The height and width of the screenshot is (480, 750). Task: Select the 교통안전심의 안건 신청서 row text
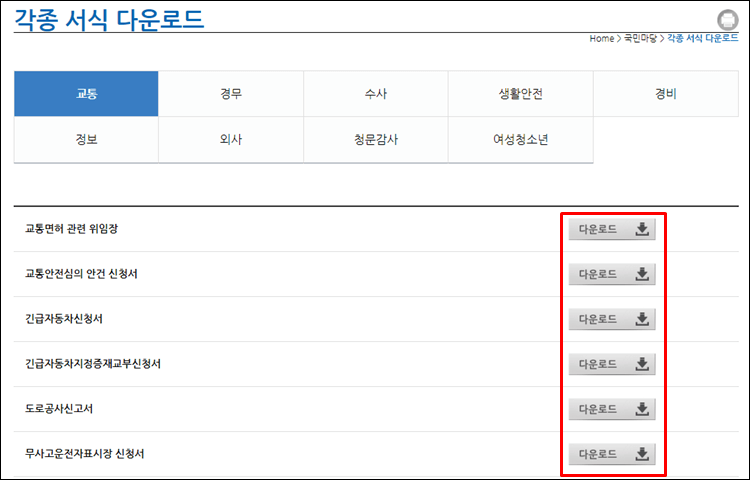[x=81, y=274]
